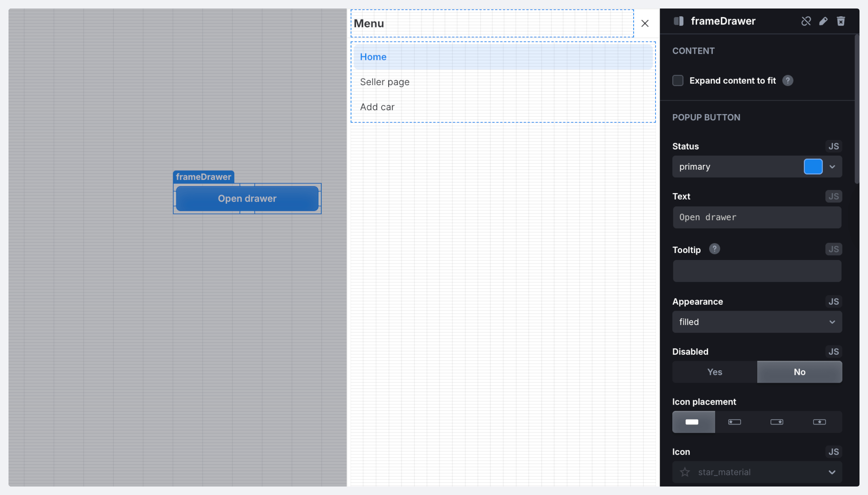Click the pencil rename icon
The height and width of the screenshot is (495, 868).
pos(823,21)
